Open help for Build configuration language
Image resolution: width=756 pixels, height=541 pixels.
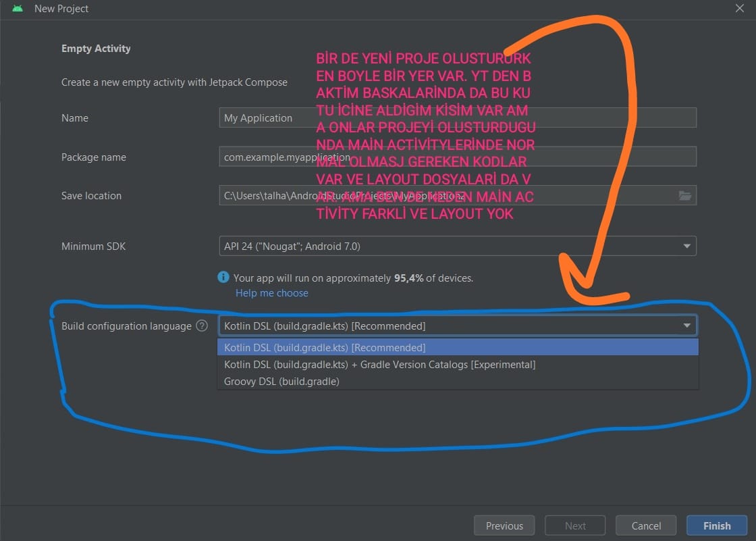tap(202, 326)
